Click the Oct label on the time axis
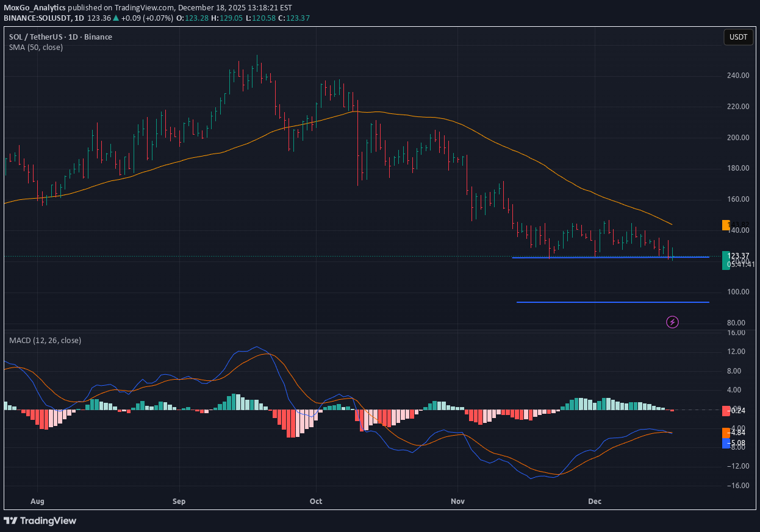 tap(316, 502)
